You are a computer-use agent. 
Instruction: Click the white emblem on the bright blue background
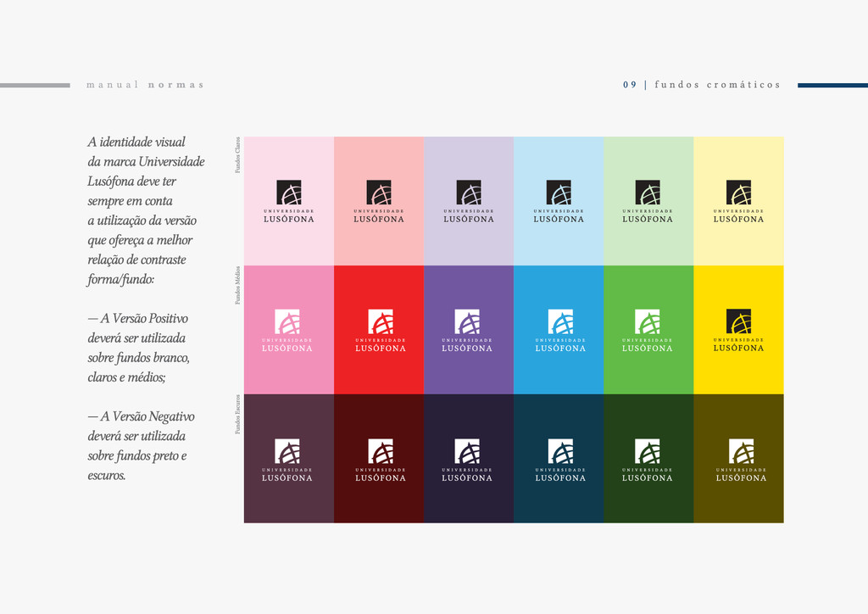pyautogui.click(x=561, y=321)
